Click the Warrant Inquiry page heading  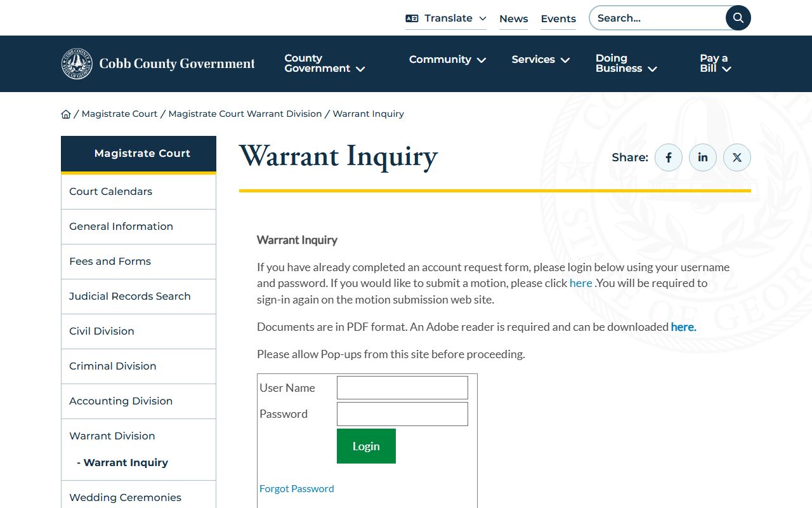tap(338, 156)
